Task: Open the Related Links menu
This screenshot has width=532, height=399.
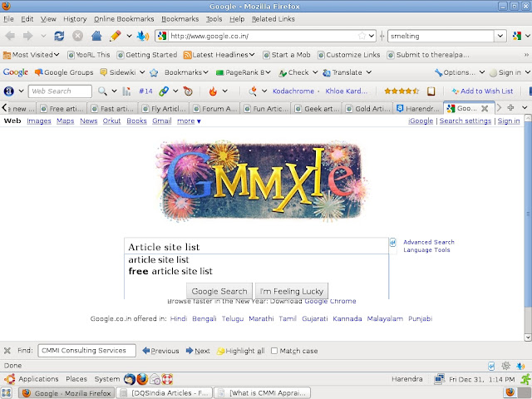Action: (x=273, y=19)
